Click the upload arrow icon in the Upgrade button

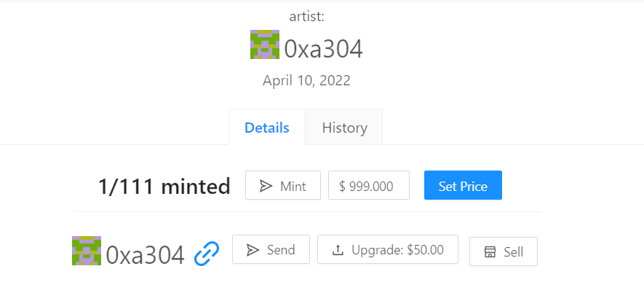(x=338, y=250)
